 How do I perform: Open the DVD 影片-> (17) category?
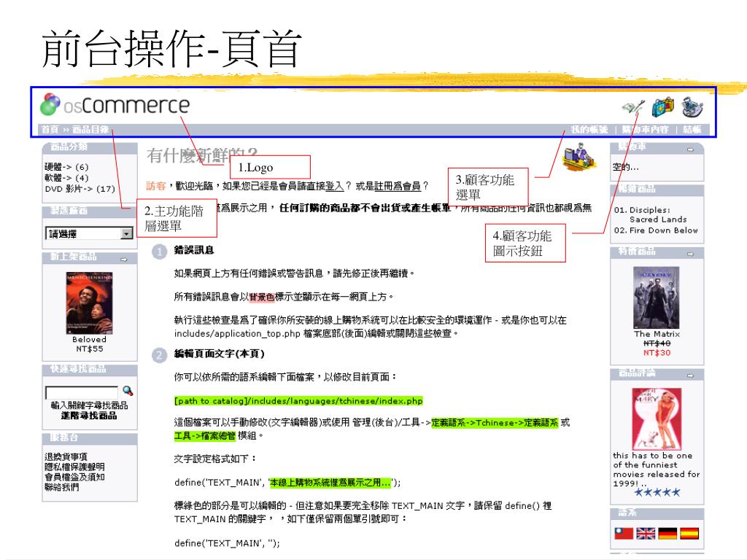(80, 189)
